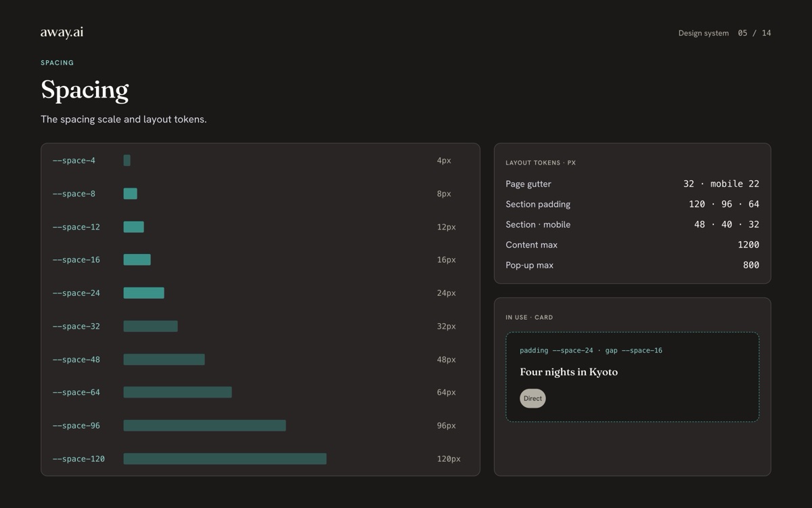Select the "--space-12" token name

(76, 227)
